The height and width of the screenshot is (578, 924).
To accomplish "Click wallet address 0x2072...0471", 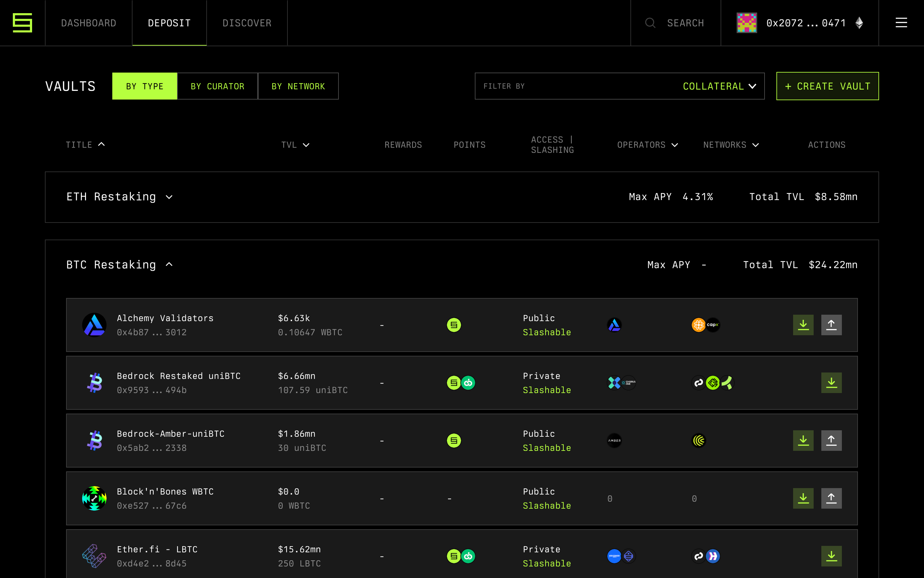I will (x=806, y=23).
